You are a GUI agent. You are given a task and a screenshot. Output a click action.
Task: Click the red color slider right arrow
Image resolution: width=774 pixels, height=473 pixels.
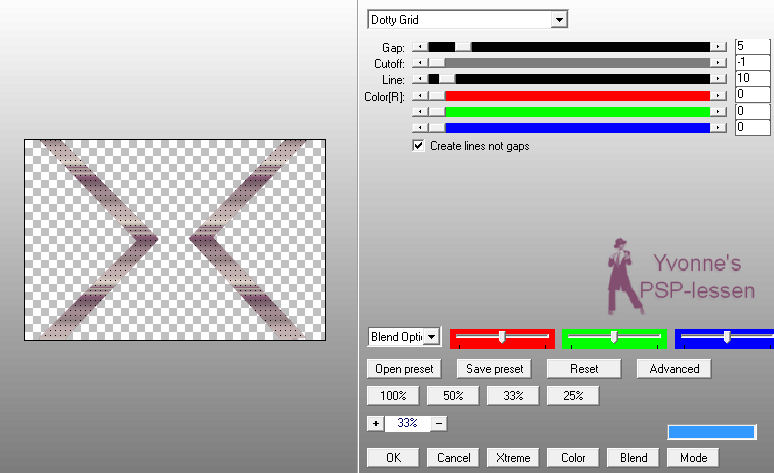pyautogui.click(x=718, y=96)
